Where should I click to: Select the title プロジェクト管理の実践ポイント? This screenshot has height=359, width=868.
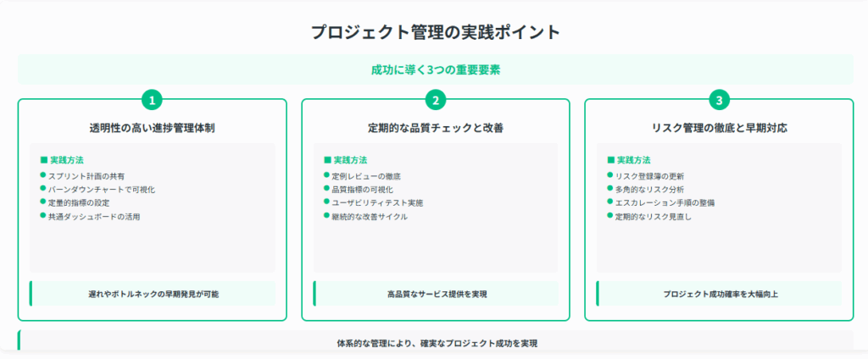pos(436,32)
